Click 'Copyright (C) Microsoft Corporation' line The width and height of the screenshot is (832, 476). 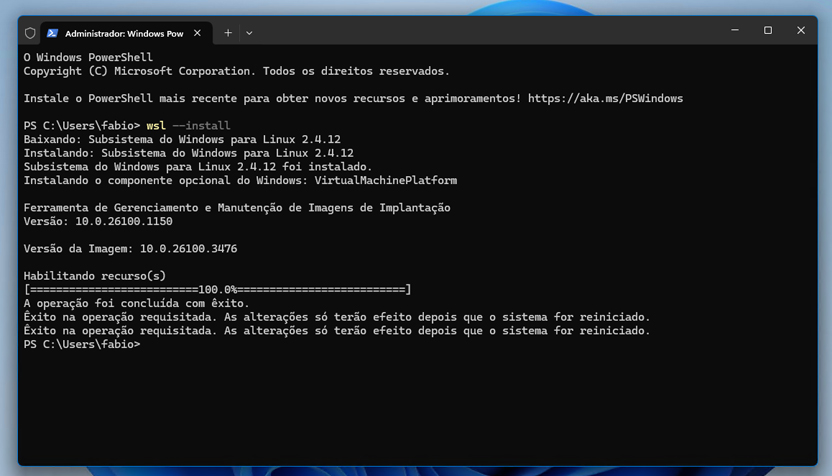pyautogui.click(x=237, y=71)
